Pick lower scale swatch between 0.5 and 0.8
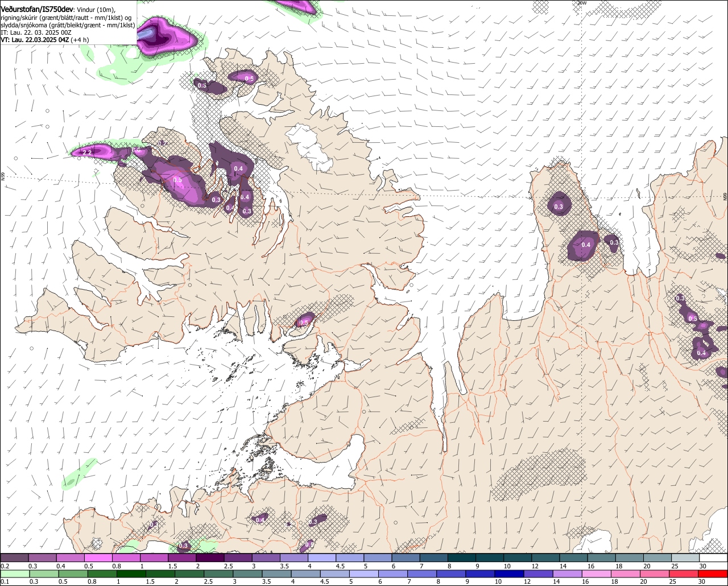The image size is (728, 586). (73, 573)
